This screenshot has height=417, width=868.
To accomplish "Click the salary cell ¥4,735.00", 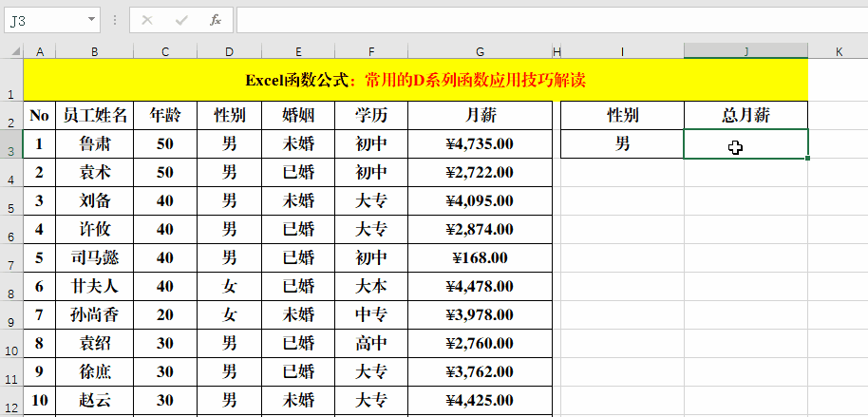I will 480,144.
